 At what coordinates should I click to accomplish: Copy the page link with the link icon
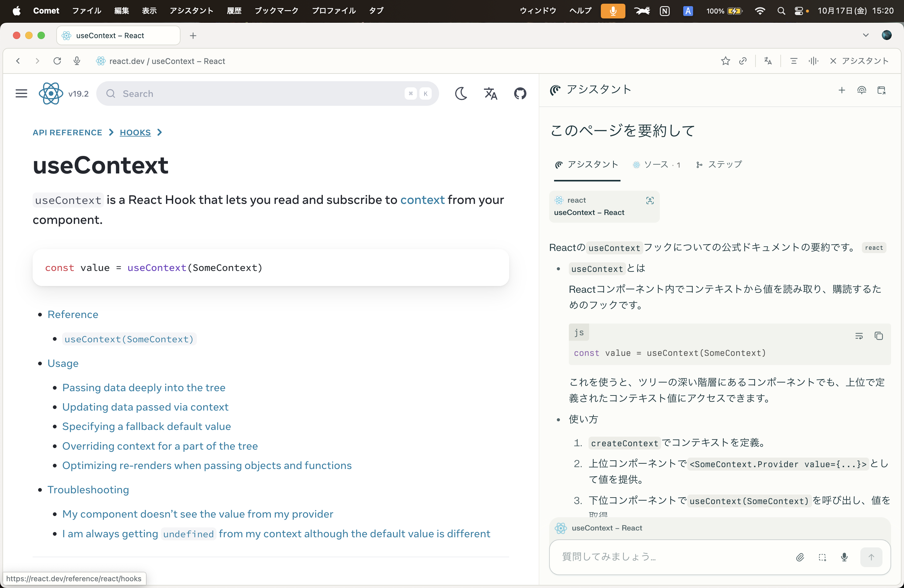coord(743,61)
